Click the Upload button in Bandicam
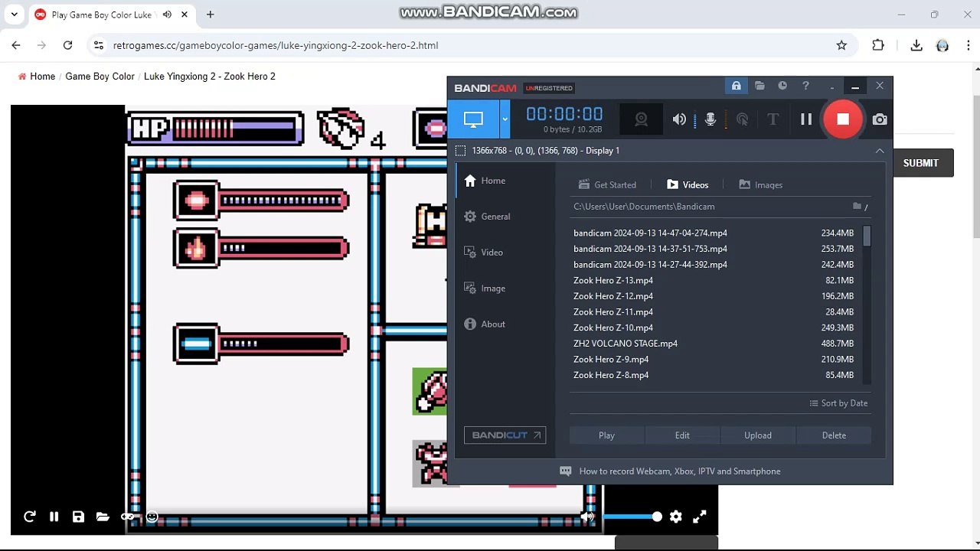This screenshot has height=551, width=980. click(x=758, y=435)
